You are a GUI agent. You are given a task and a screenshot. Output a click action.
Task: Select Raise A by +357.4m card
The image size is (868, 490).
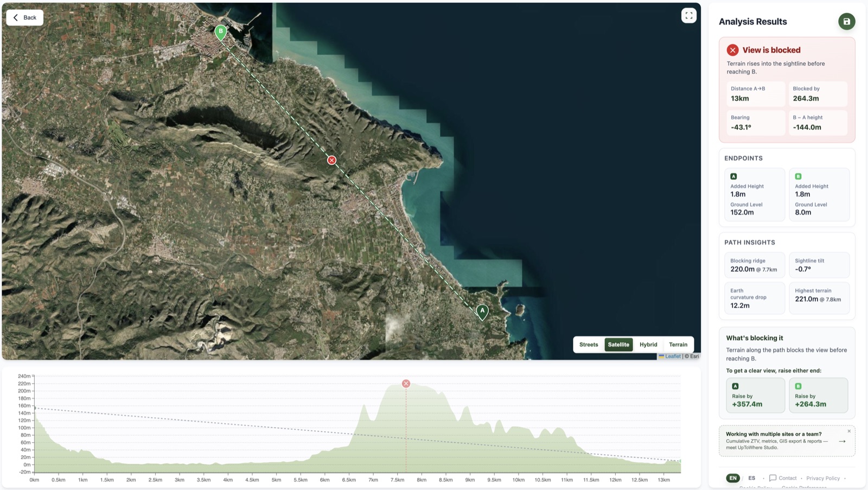(x=755, y=395)
